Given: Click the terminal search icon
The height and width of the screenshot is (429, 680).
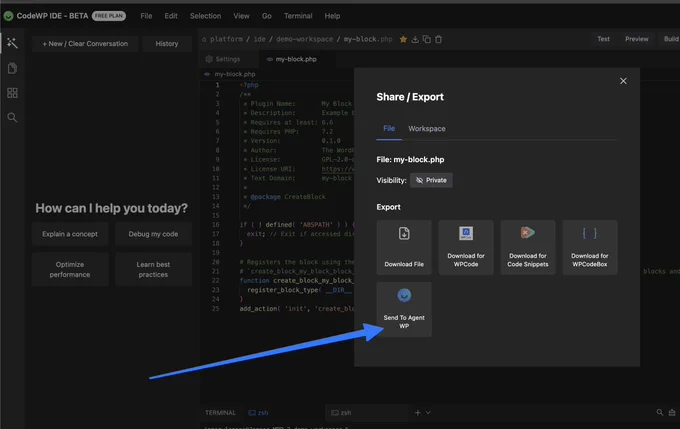Looking at the screenshot, I should click(x=660, y=413).
